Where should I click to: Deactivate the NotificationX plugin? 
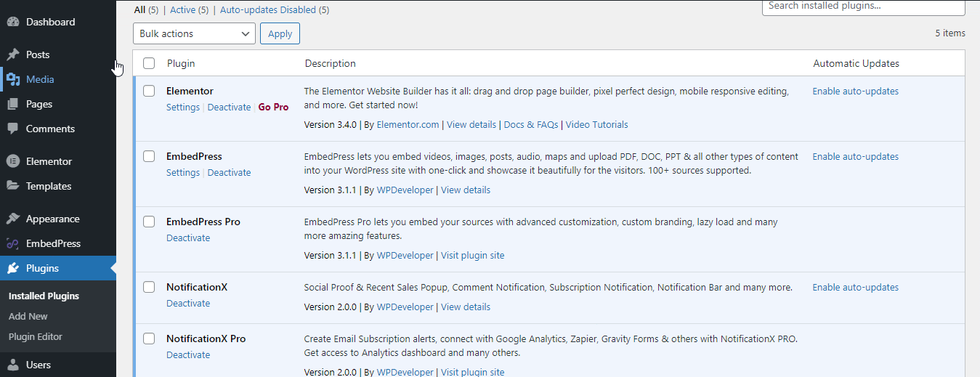[x=188, y=303]
